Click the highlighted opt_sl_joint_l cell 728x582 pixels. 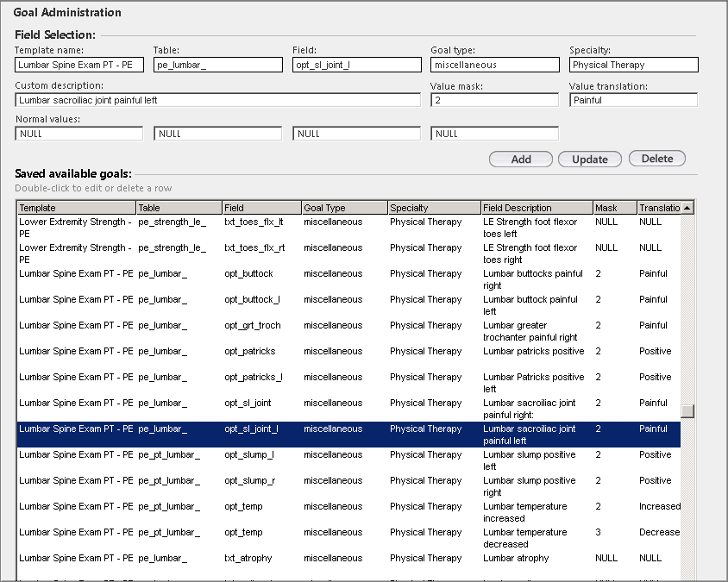(251, 429)
